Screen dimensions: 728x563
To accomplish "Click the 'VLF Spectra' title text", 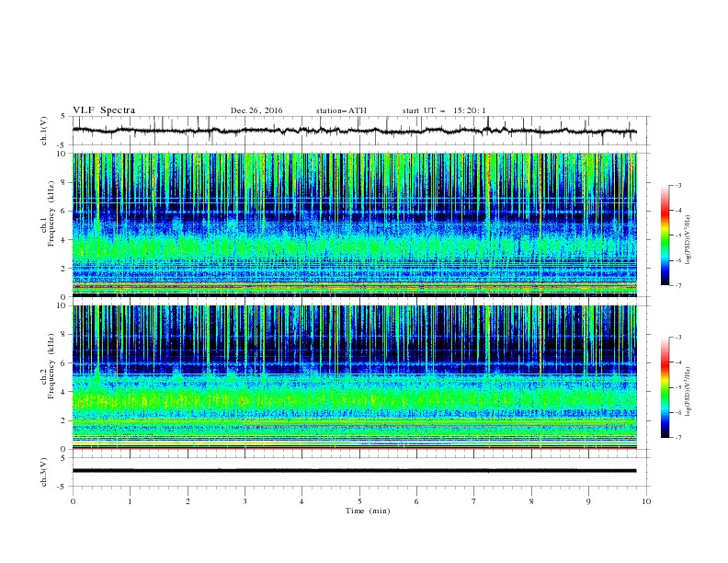I will pyautogui.click(x=104, y=110).
